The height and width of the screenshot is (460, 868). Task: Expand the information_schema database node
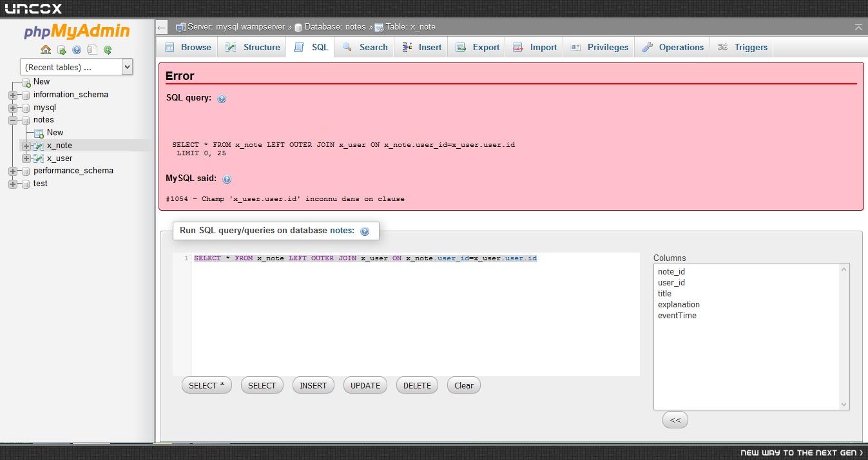point(13,95)
